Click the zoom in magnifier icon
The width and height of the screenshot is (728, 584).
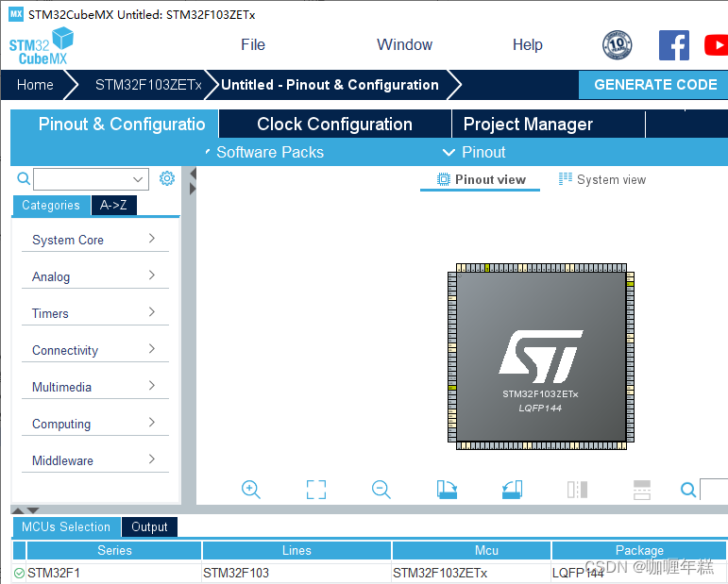251,490
